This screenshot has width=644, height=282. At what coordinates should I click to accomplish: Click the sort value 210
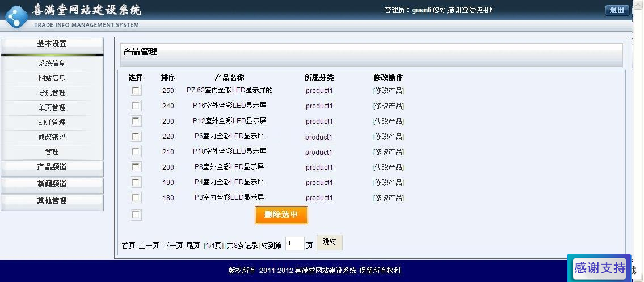[168, 152]
